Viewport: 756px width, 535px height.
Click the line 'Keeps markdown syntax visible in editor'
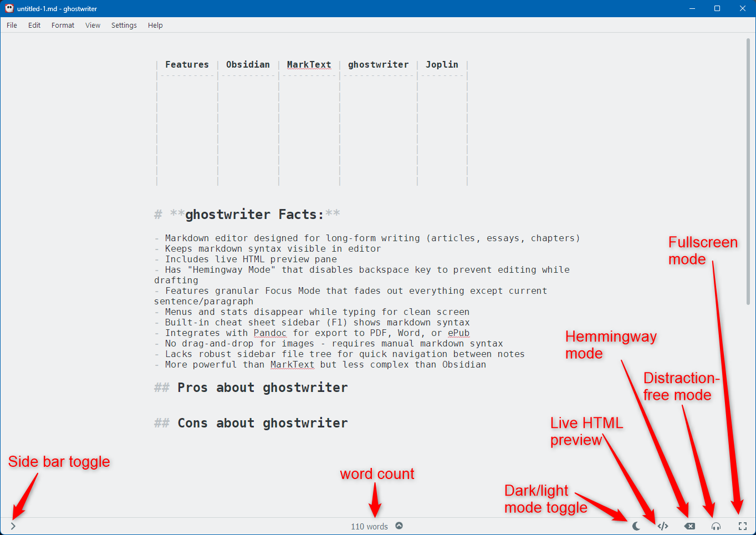coord(273,248)
